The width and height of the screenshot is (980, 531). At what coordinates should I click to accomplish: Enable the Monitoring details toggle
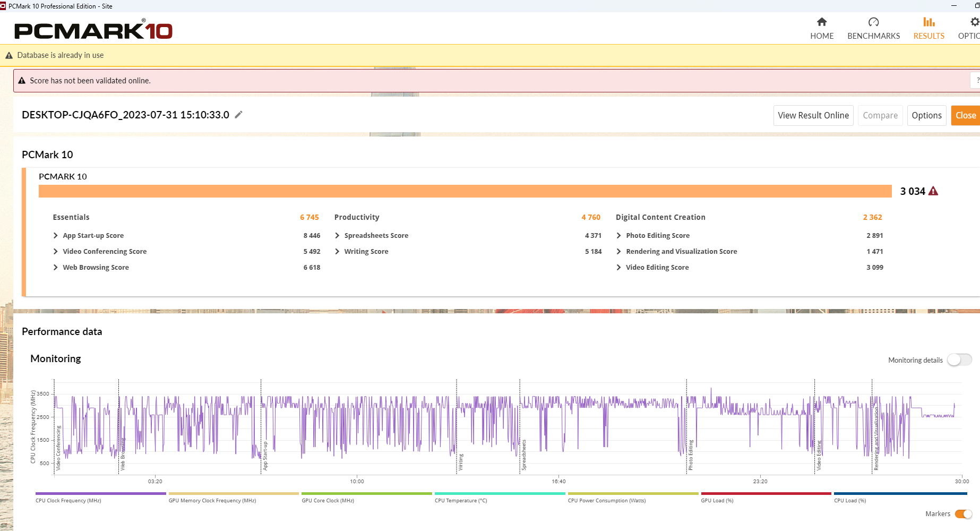click(960, 360)
